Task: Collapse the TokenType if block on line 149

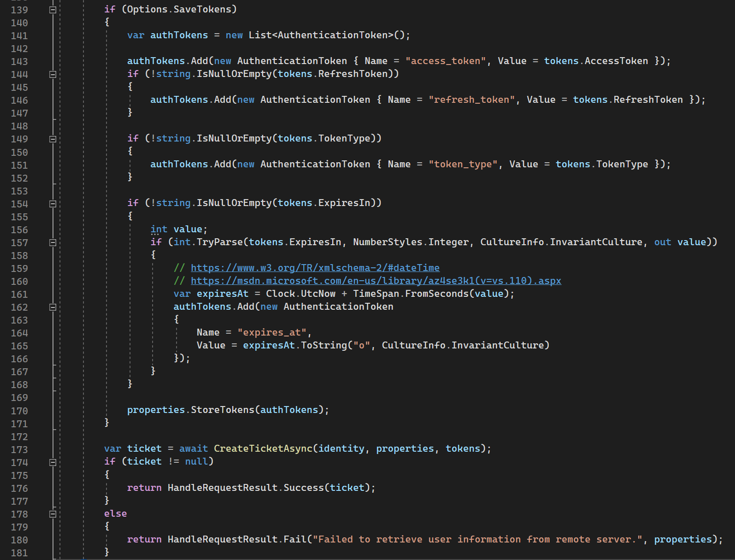Action: (x=53, y=139)
